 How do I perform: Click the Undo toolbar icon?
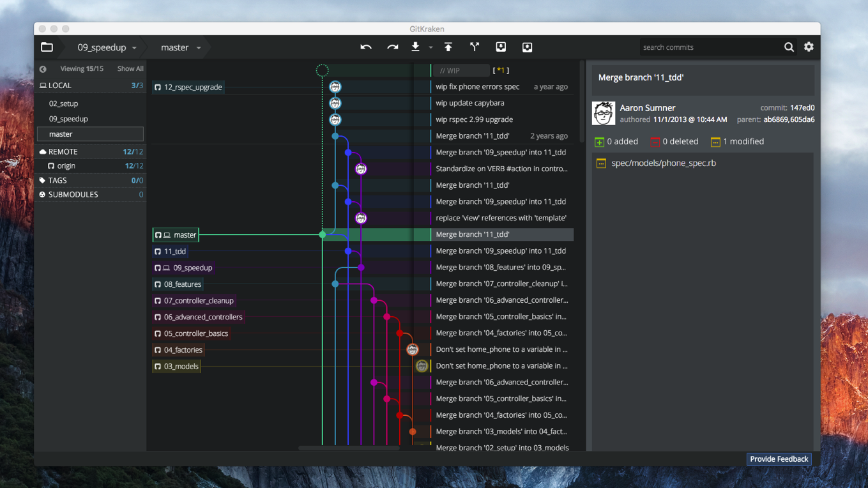pos(366,47)
